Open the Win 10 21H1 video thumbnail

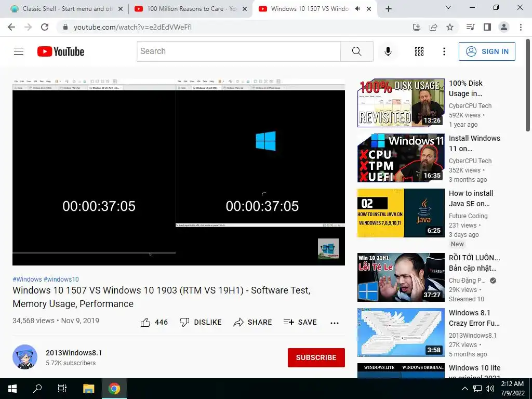(x=401, y=277)
